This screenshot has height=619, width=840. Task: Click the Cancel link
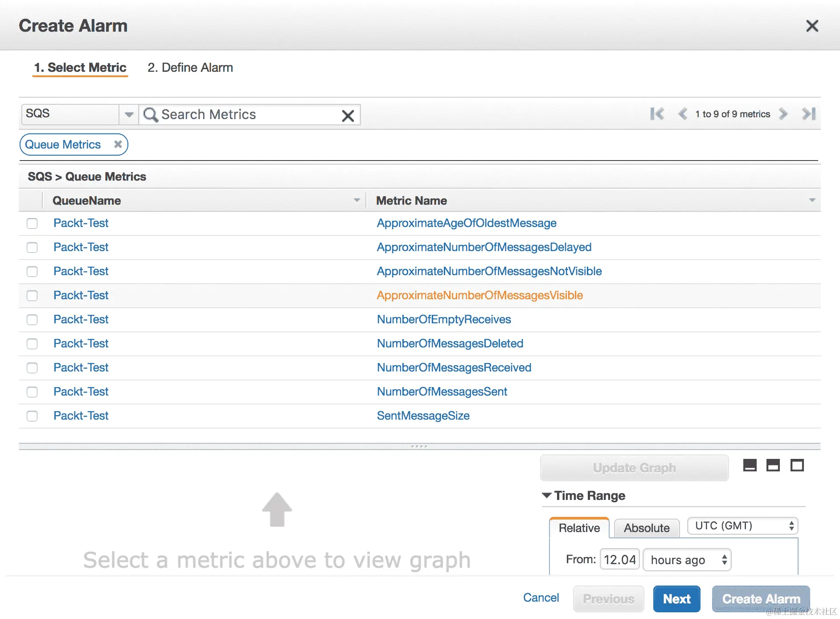pos(541,598)
